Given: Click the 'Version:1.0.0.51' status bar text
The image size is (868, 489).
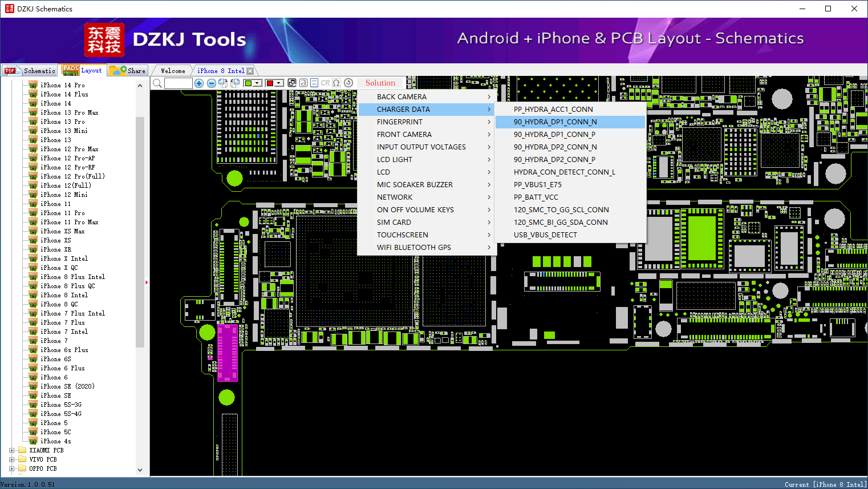Looking at the screenshot, I should (x=28, y=484).
